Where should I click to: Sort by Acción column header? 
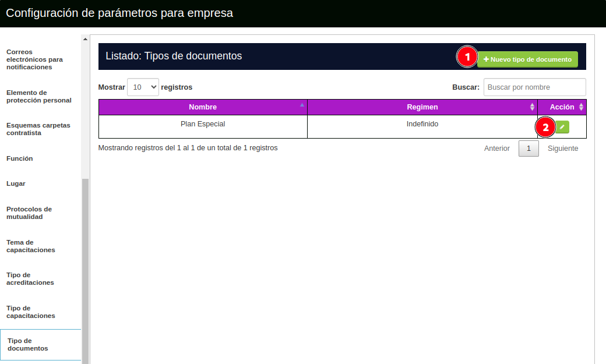562,107
